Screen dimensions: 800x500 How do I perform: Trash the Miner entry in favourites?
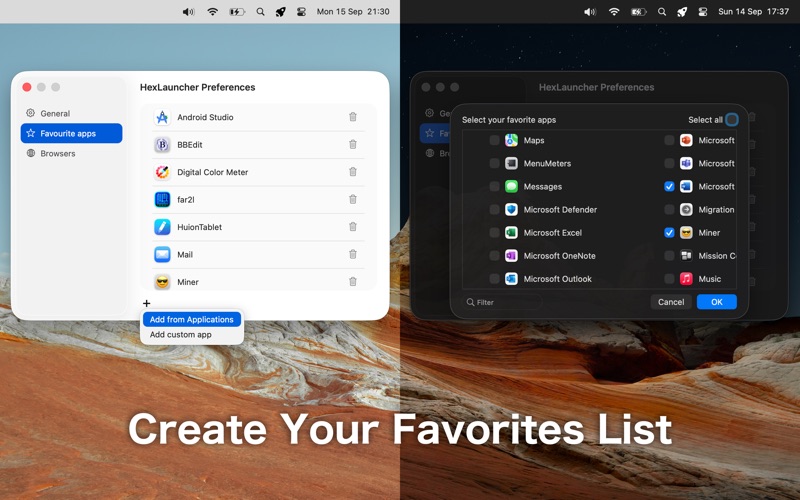pyautogui.click(x=353, y=281)
